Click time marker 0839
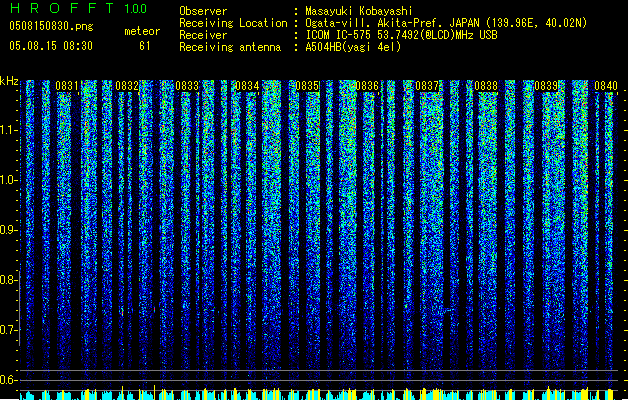Image resolution: width=629 pixels, height=400 pixels. 546,86
